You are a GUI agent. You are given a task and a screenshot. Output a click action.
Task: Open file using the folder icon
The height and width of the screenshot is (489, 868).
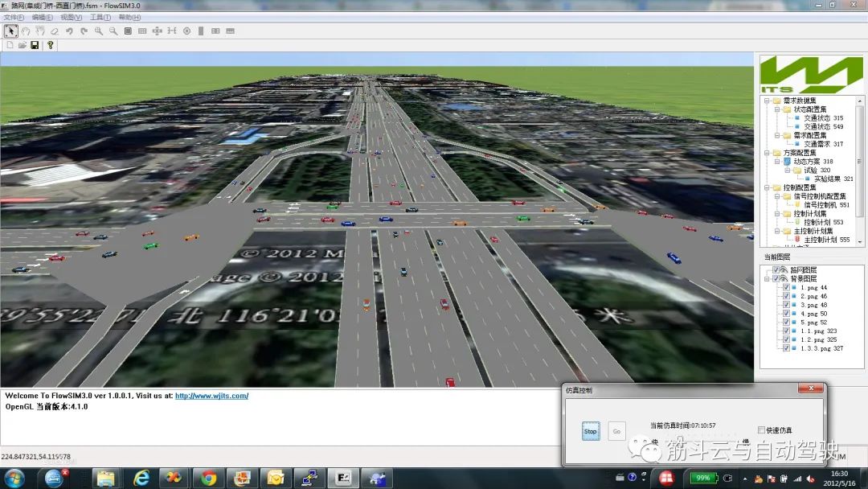(23, 45)
